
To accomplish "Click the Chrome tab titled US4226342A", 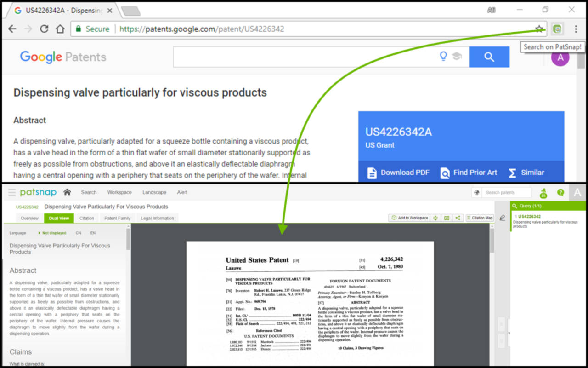I will point(63,11).
